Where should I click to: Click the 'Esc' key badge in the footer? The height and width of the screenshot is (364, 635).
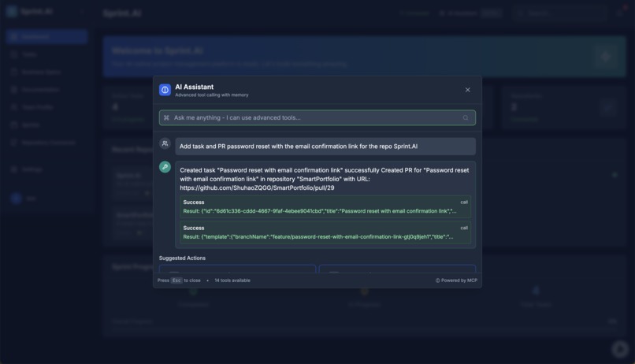click(176, 280)
